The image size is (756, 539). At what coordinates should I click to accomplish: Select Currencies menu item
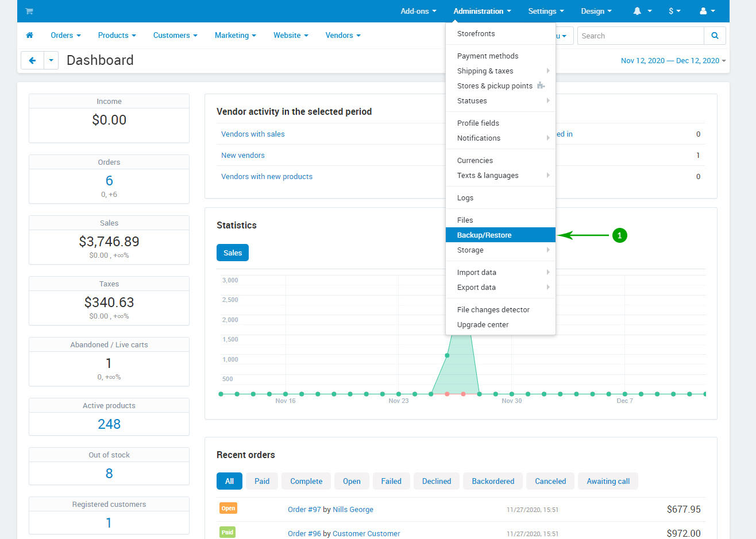[x=500, y=160]
